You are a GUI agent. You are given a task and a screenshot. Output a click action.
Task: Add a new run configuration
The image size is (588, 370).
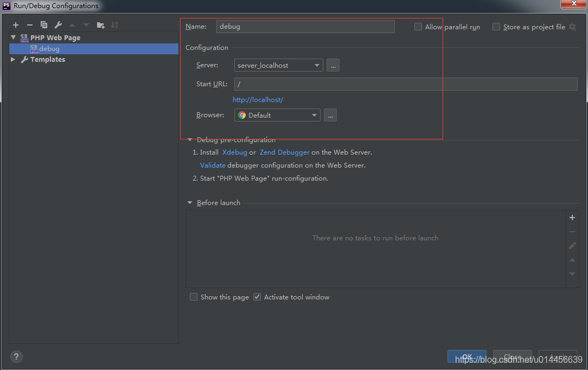point(15,24)
